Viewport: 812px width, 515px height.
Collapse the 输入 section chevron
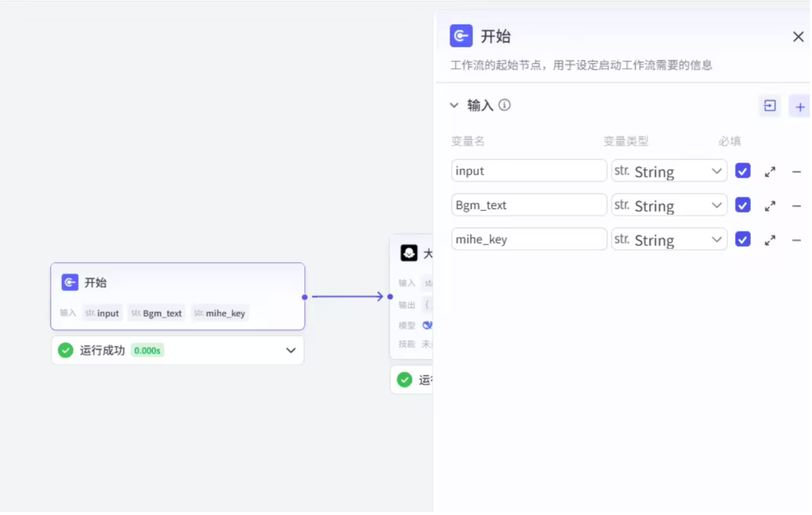pos(454,105)
